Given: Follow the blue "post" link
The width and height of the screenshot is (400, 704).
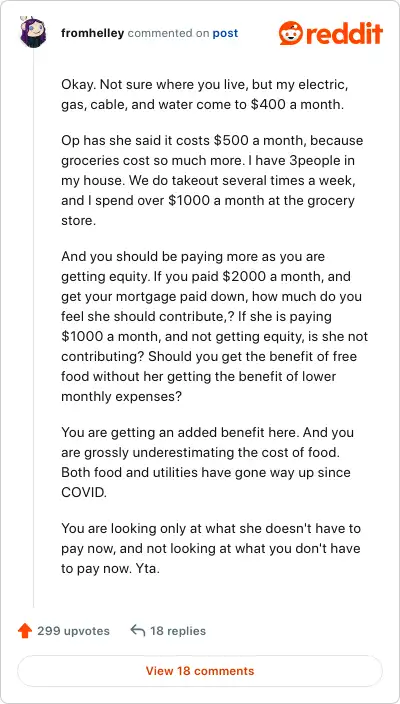Looking at the screenshot, I should [225, 34].
